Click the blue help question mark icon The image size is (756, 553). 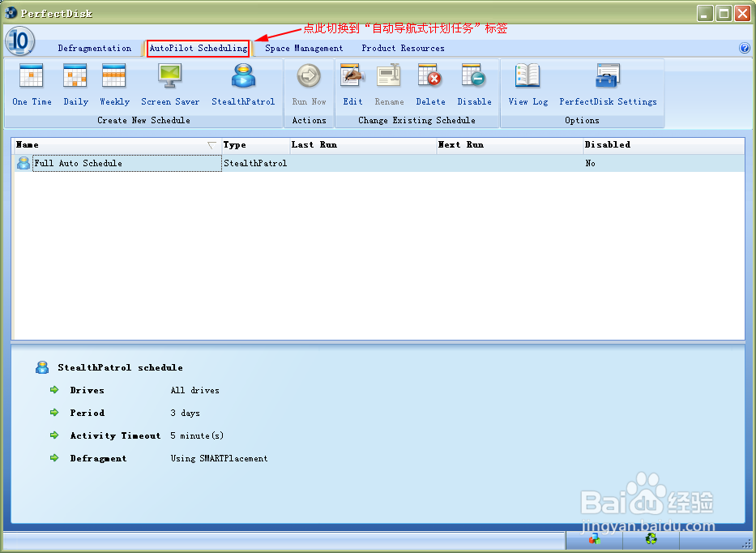(745, 48)
